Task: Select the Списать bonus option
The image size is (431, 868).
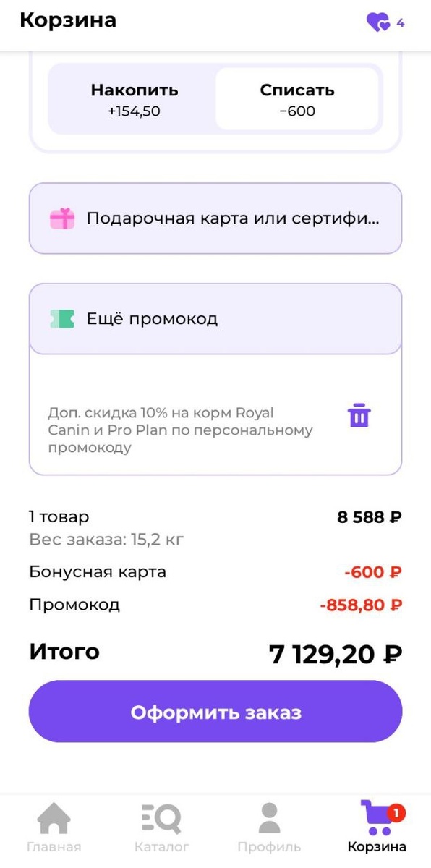Action: (x=297, y=100)
